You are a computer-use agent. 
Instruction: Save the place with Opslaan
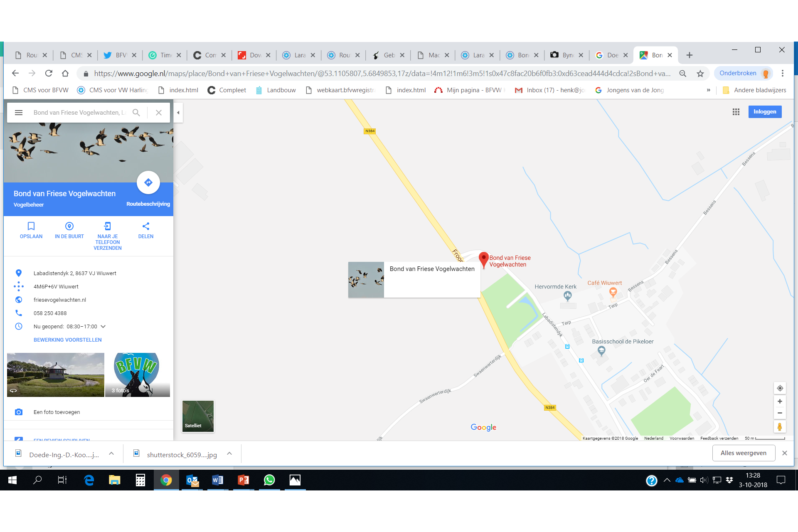(31, 231)
